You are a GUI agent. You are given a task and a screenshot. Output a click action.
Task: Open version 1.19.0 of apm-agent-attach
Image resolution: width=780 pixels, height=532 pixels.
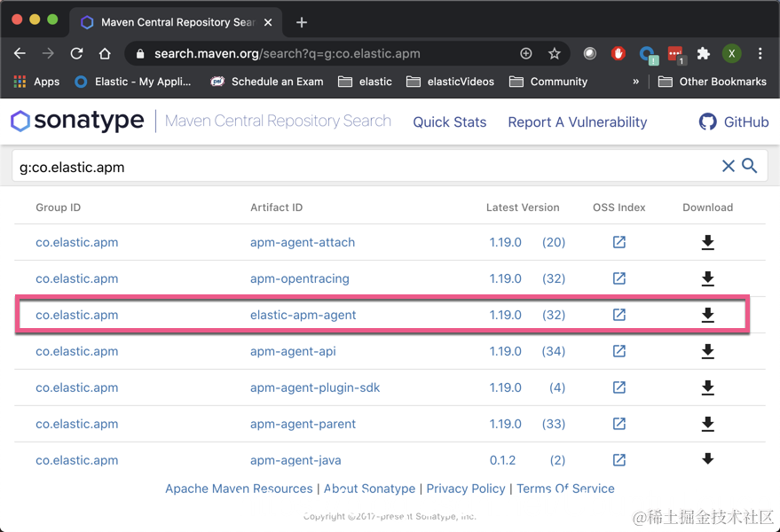point(506,242)
